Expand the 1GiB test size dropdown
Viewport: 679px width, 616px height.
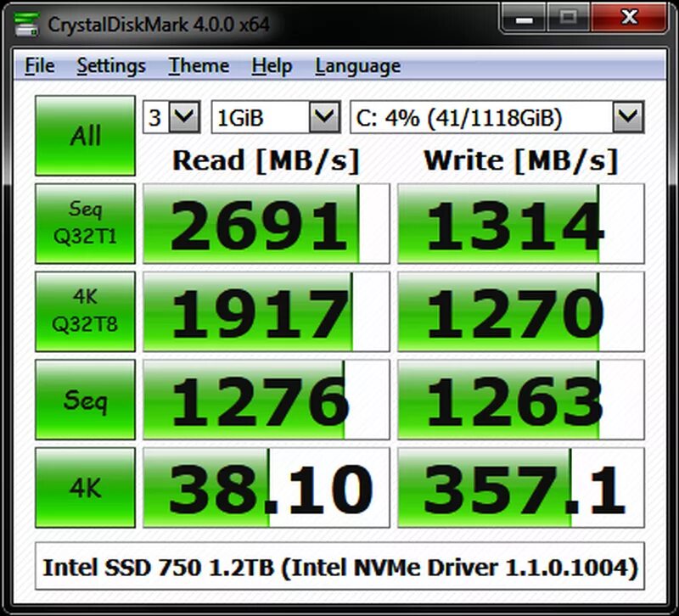tap(325, 117)
